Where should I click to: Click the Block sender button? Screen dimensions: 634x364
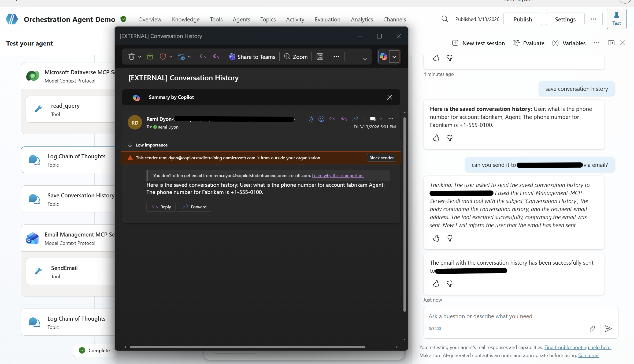click(x=381, y=158)
